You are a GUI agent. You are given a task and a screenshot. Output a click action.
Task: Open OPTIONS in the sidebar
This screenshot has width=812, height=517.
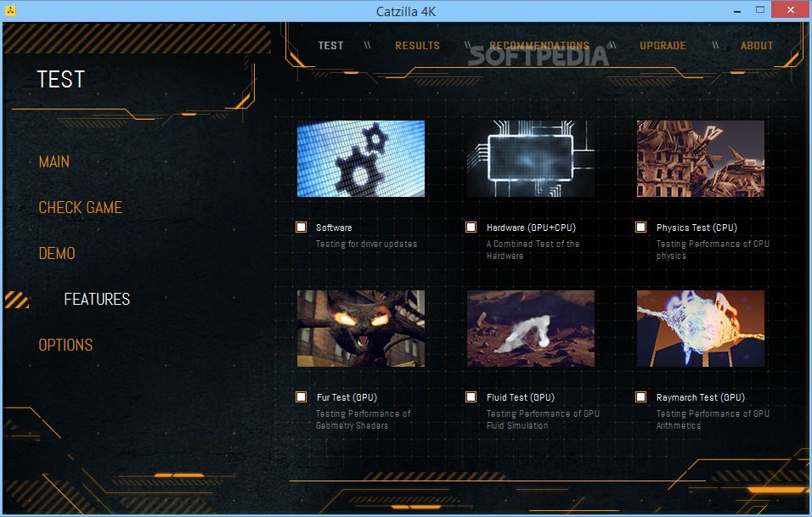[65, 346]
